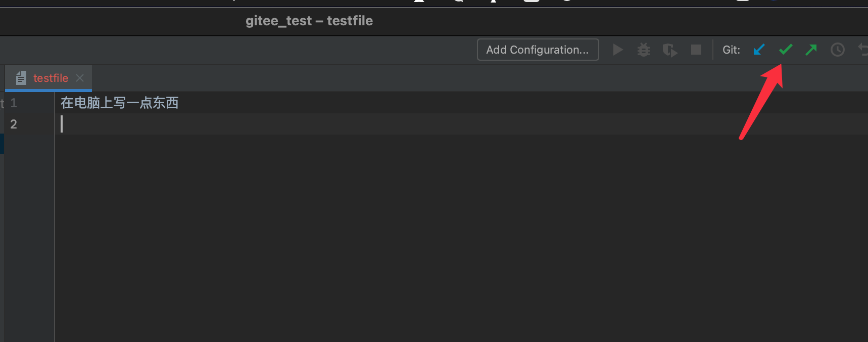
Task: Click the Git: label in toolbar
Action: [731, 50]
